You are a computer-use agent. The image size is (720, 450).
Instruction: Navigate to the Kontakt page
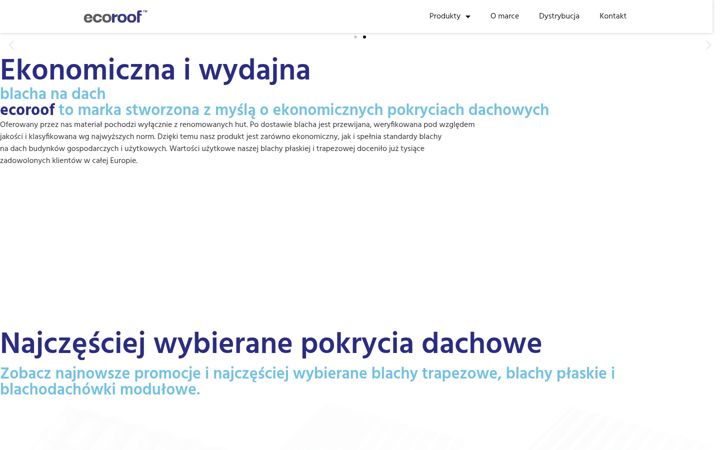613,16
